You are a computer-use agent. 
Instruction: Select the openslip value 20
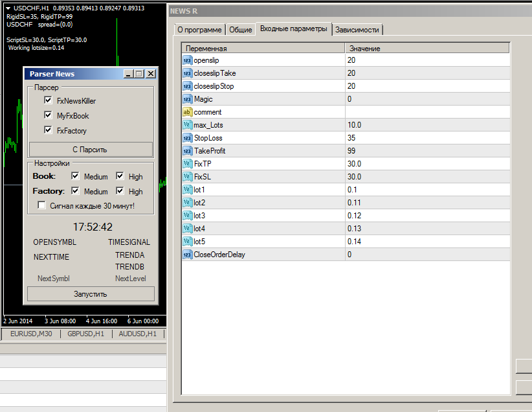[428, 60]
